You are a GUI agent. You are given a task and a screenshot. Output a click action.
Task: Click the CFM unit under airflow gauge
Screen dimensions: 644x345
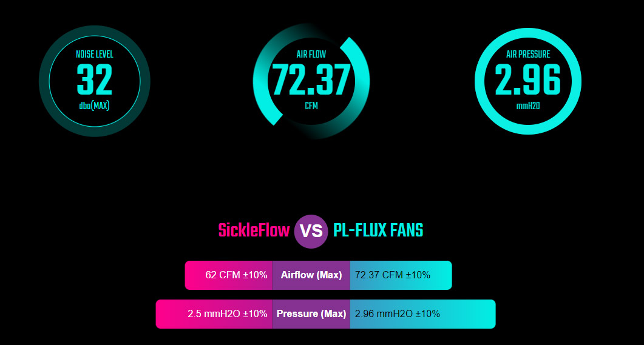[x=311, y=106]
